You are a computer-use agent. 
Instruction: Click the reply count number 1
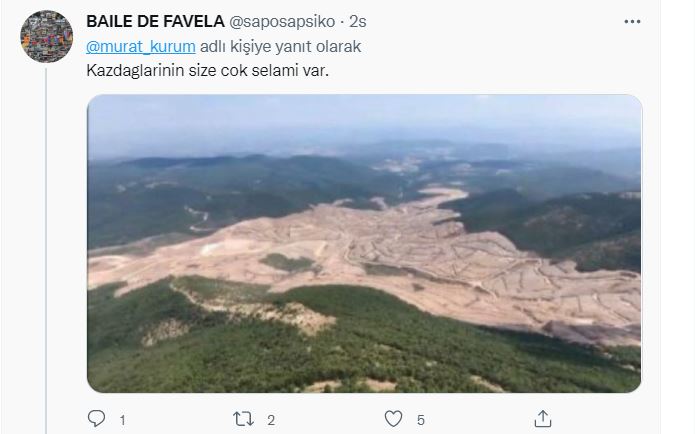coord(123,420)
